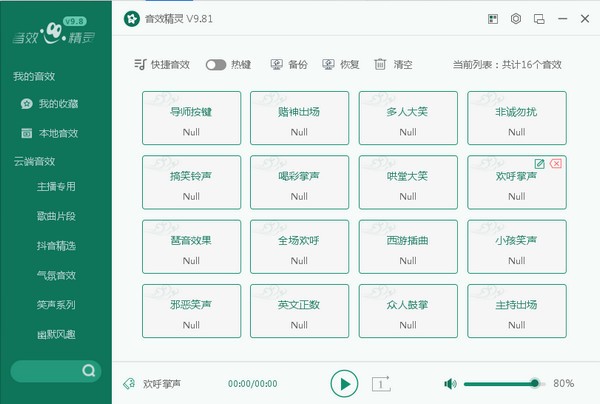Screen dimensions: 600x404
Task: Play the 英文正数 sound card
Action: pos(300,311)
